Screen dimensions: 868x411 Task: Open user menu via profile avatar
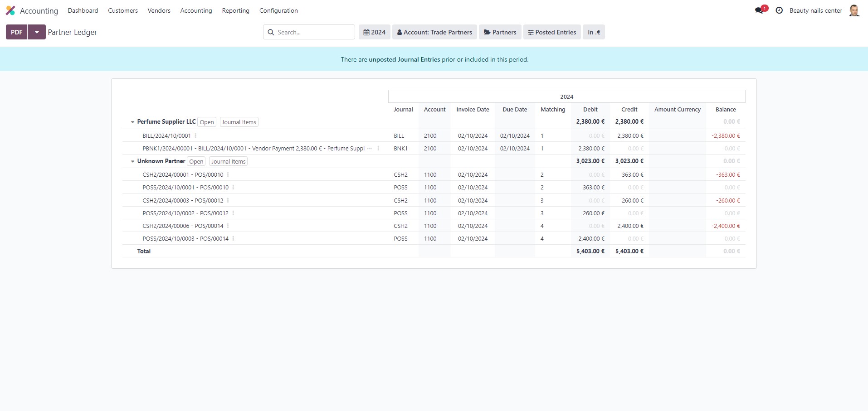pyautogui.click(x=854, y=10)
